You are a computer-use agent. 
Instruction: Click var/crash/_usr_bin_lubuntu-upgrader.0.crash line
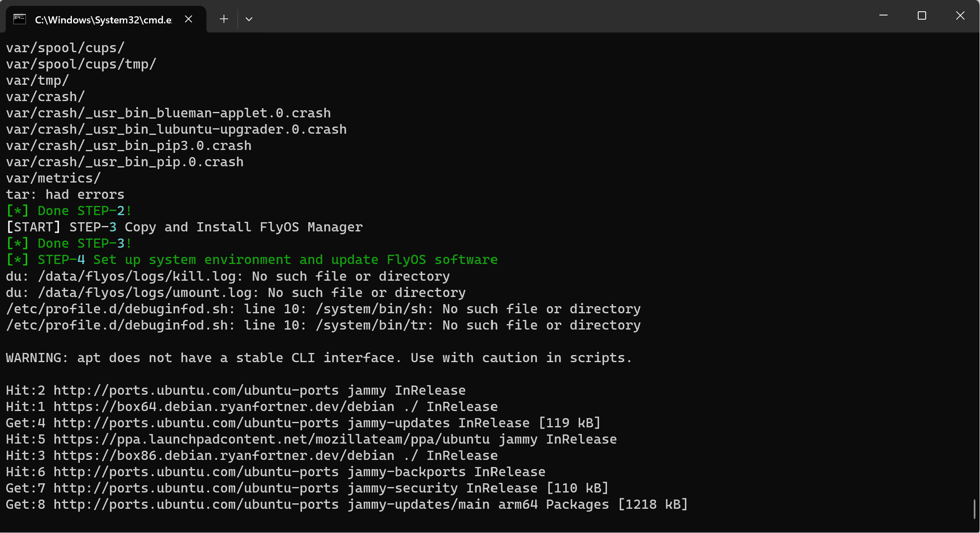pos(176,129)
